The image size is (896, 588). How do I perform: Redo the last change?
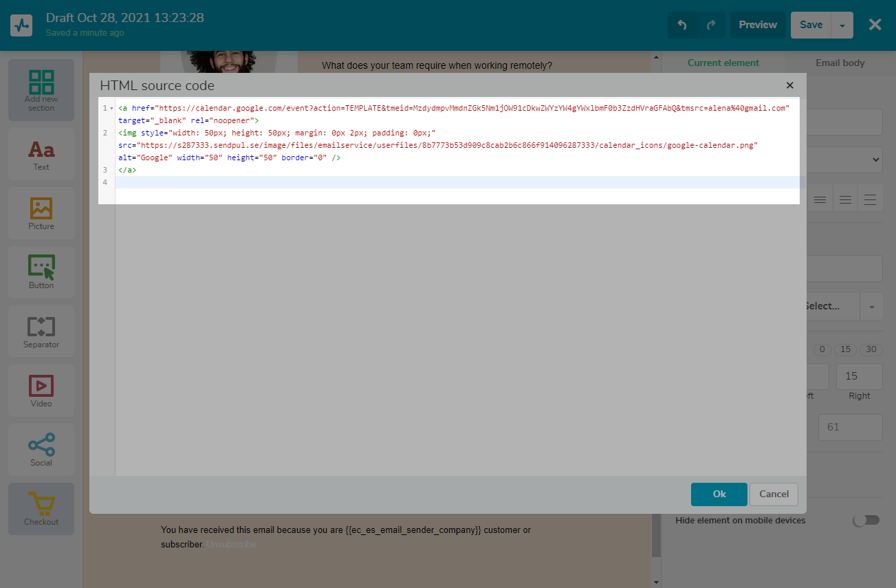coord(711,25)
